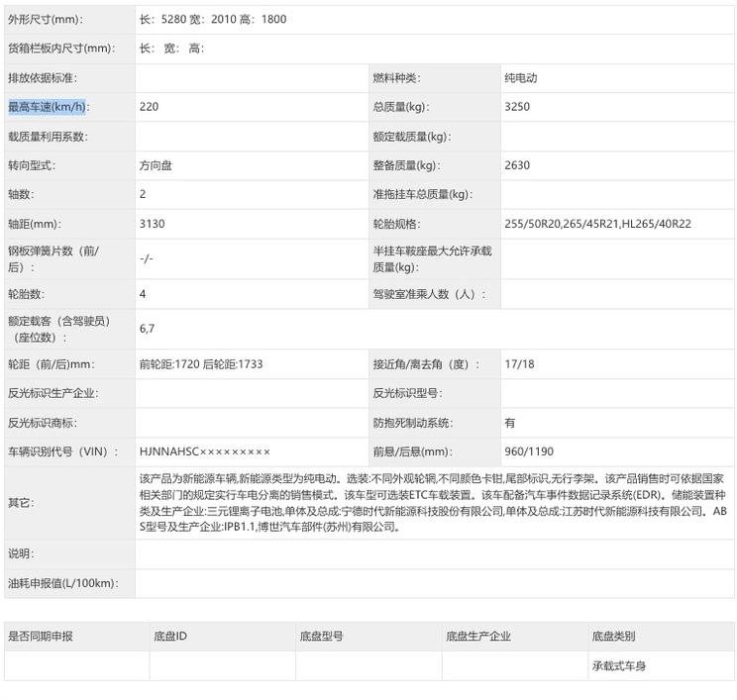Select the 钢板弹簧片数 label

[x=53, y=259]
